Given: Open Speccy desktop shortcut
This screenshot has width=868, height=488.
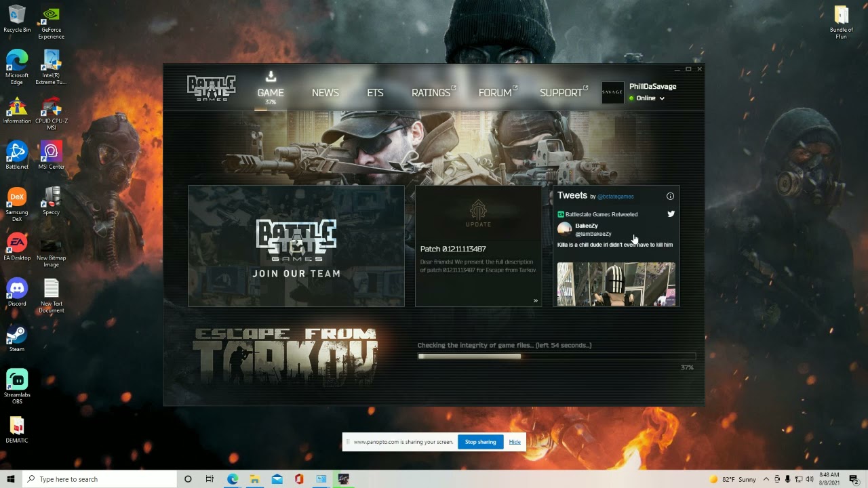Looking at the screenshot, I should (x=51, y=201).
